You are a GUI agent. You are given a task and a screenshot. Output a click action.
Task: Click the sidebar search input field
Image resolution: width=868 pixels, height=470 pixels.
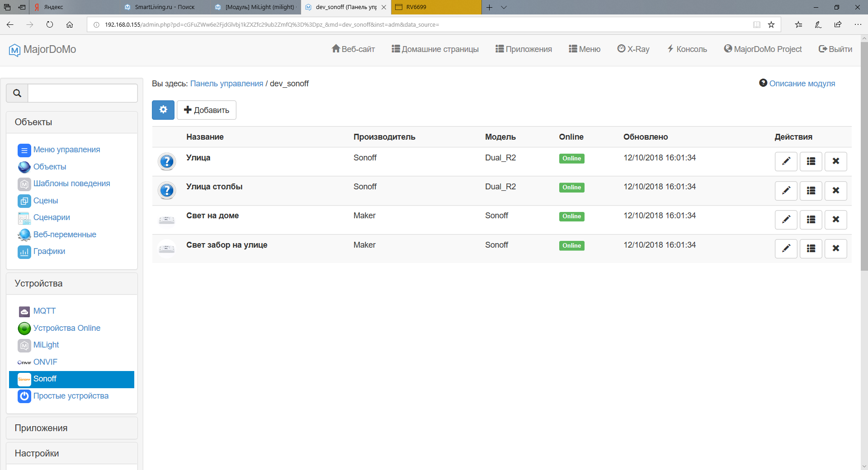(83, 93)
